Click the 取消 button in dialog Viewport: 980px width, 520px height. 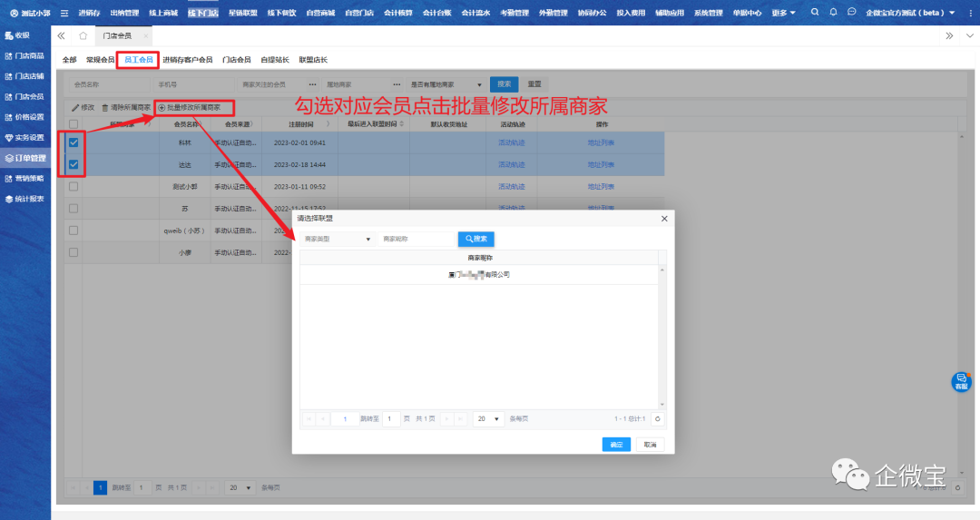coord(649,445)
